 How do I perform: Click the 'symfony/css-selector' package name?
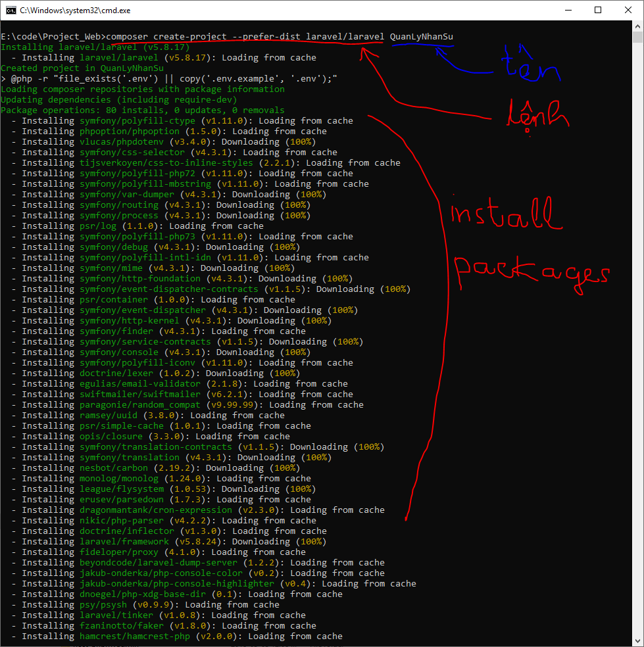132,153
